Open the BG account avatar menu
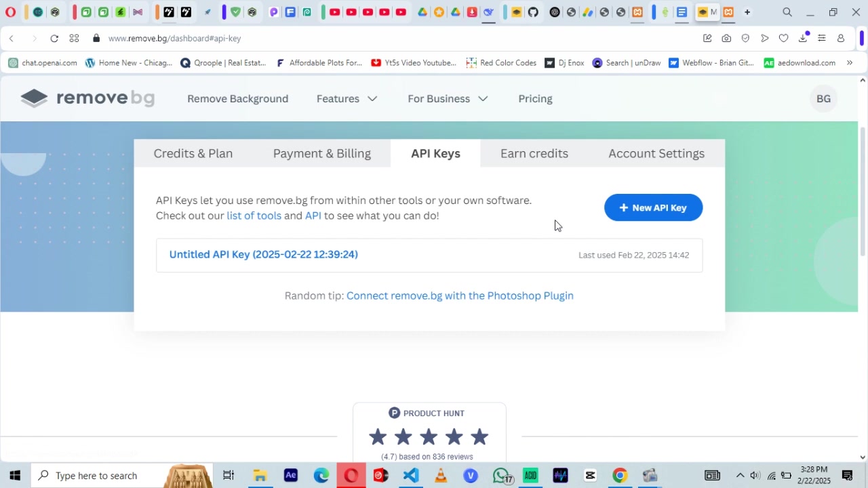Viewport: 868px width, 488px height. coord(823,99)
